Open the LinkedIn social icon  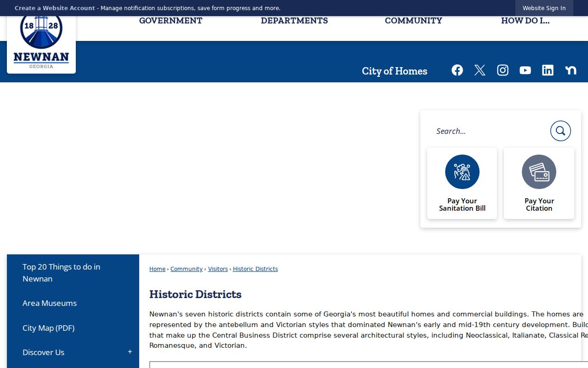[x=548, y=70]
